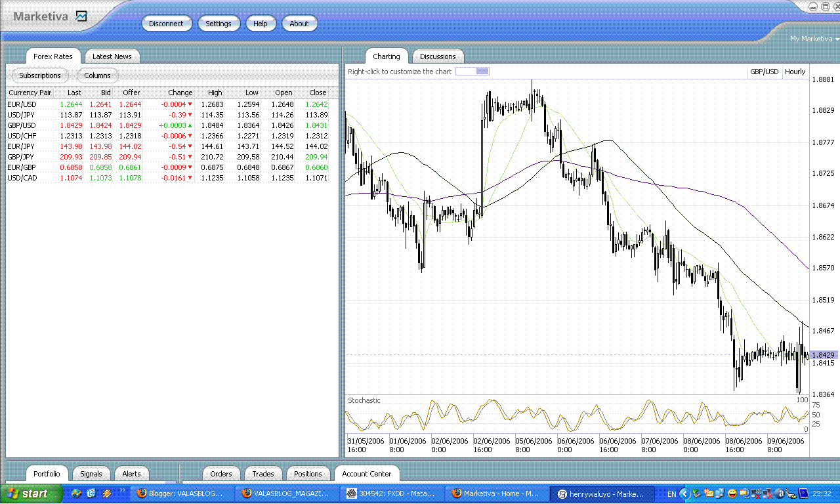
Task: Click the Close column header
Action: click(x=312, y=93)
